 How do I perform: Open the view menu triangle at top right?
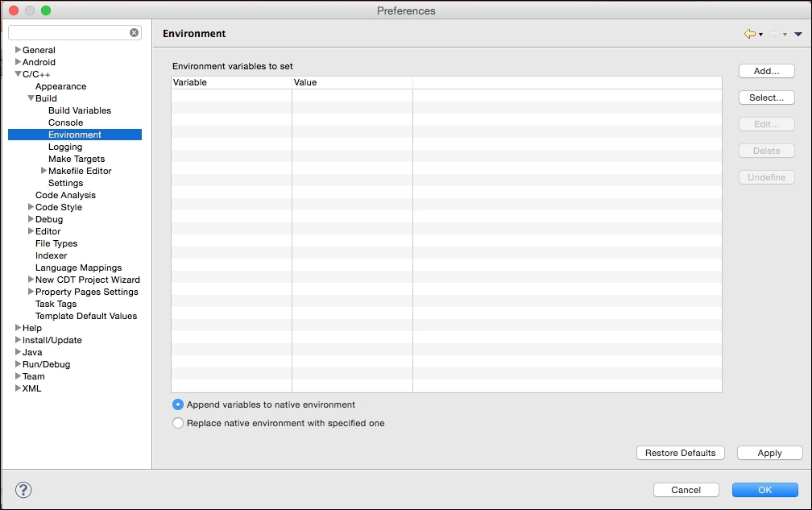click(797, 34)
